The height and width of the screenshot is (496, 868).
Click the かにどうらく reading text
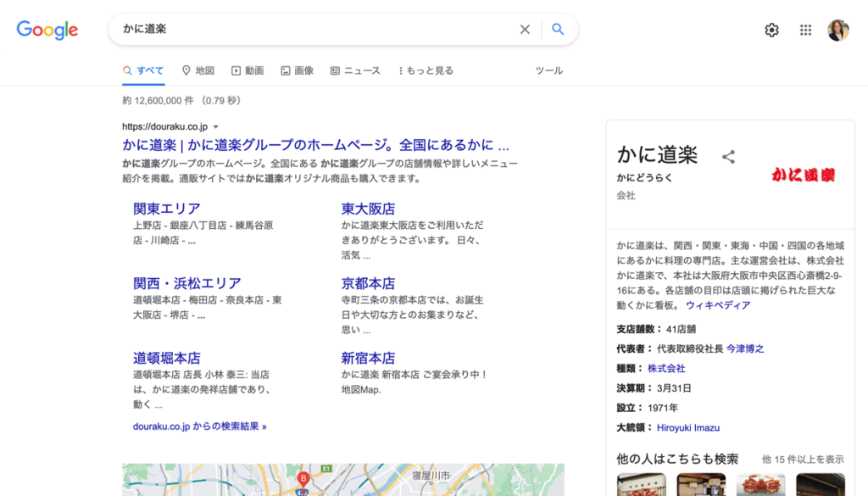tap(644, 178)
